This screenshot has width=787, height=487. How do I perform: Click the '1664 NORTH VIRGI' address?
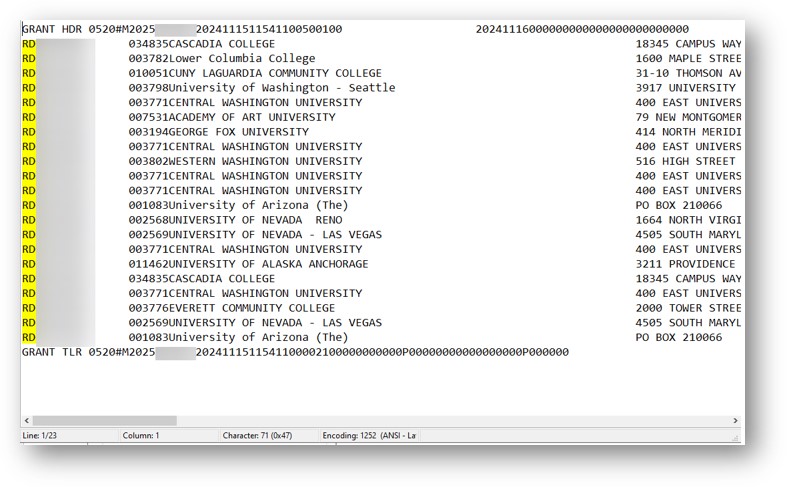689,220
